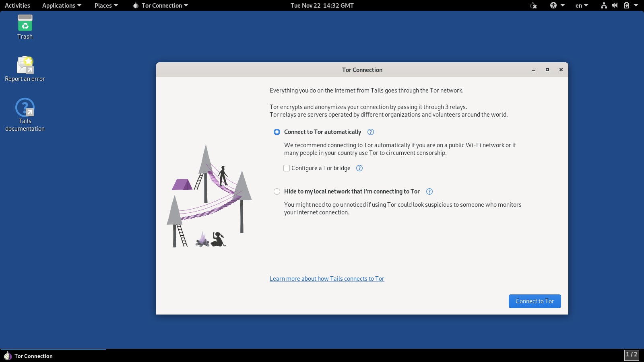Open help for Hide to my local network
The width and height of the screenshot is (644, 362).
point(429,191)
